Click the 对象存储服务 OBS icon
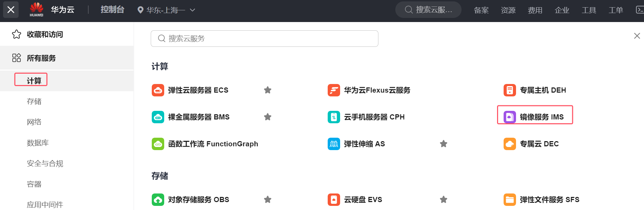This screenshot has height=210, width=644. coord(158,200)
